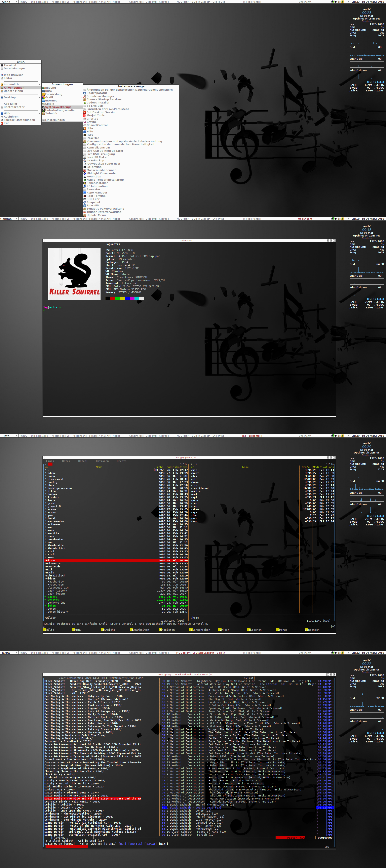Viewport: 386px width, 868px height.
Task: Expand Fluxbox-Einstellungen submenu in antiX menu
Action: click(x=21, y=120)
